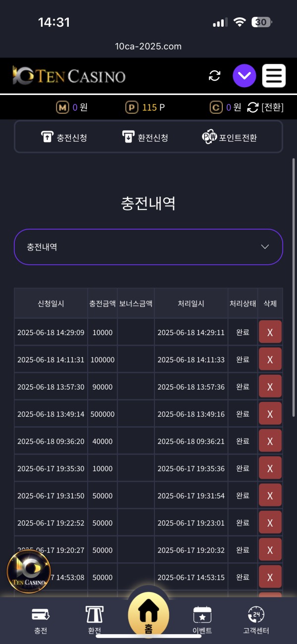Image resolution: width=297 pixels, height=644 pixels.
Task: Expand the purple chevron in the header
Action: tap(244, 76)
